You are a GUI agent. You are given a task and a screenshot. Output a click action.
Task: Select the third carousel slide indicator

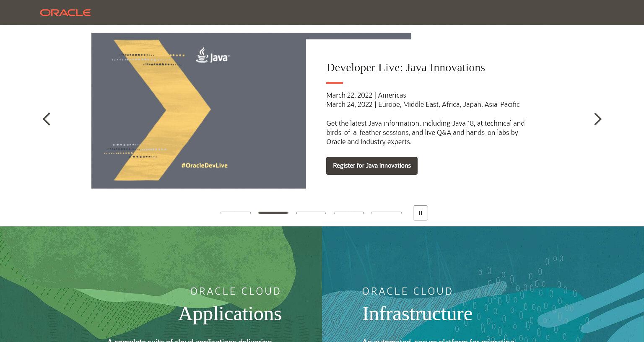pyautogui.click(x=311, y=213)
